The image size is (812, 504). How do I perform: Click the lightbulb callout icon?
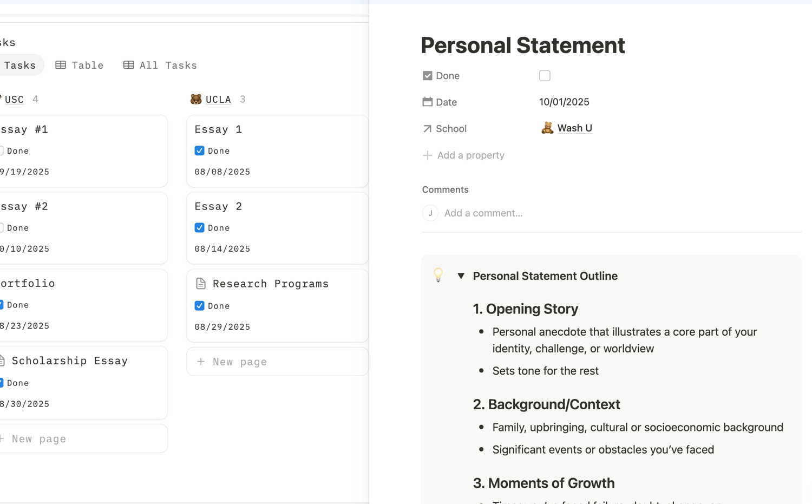point(438,275)
